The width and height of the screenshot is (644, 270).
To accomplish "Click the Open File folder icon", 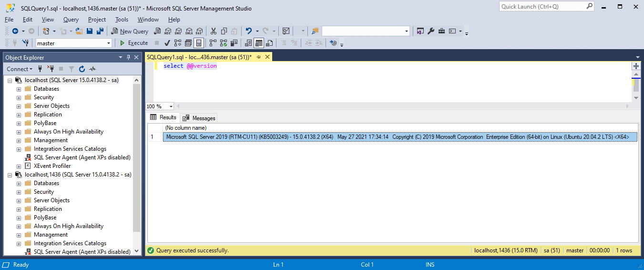I will point(79,31).
